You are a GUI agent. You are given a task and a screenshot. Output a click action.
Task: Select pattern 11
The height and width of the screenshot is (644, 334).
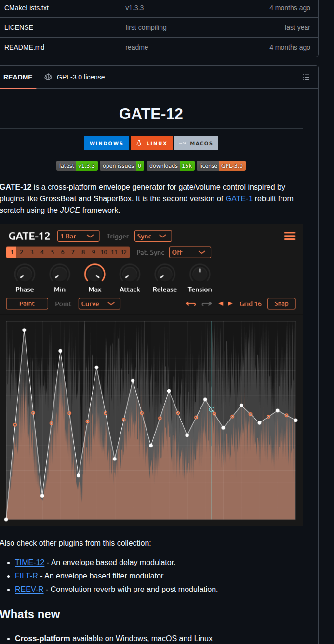[x=114, y=252]
